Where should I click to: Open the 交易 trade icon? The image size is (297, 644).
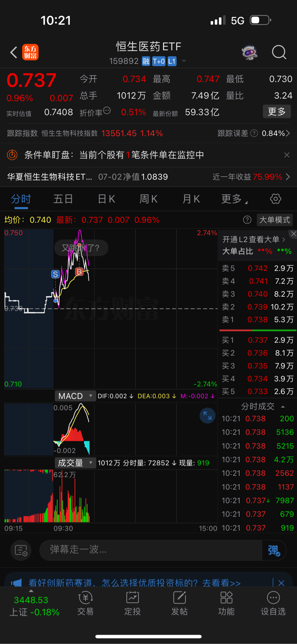[x=85, y=603]
